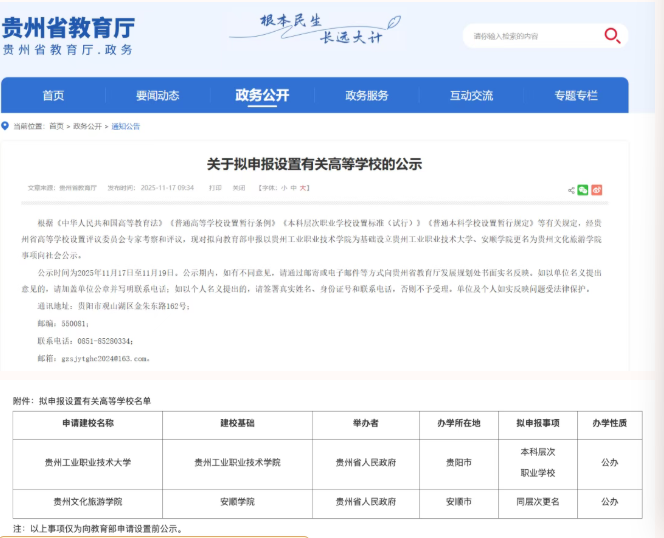
Task: Open the 首页 navigation tab
Action: tap(53, 96)
